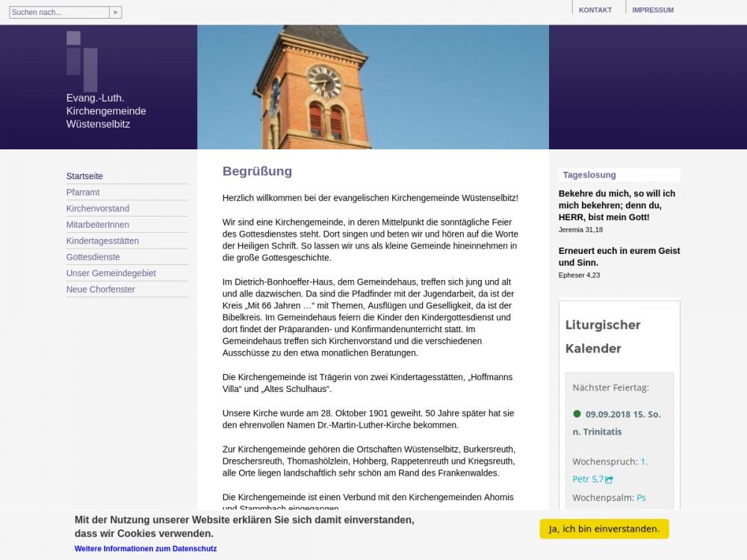Navigate to Kindertagesstätten
Viewport: 747px width, 560px height.
tap(102, 241)
